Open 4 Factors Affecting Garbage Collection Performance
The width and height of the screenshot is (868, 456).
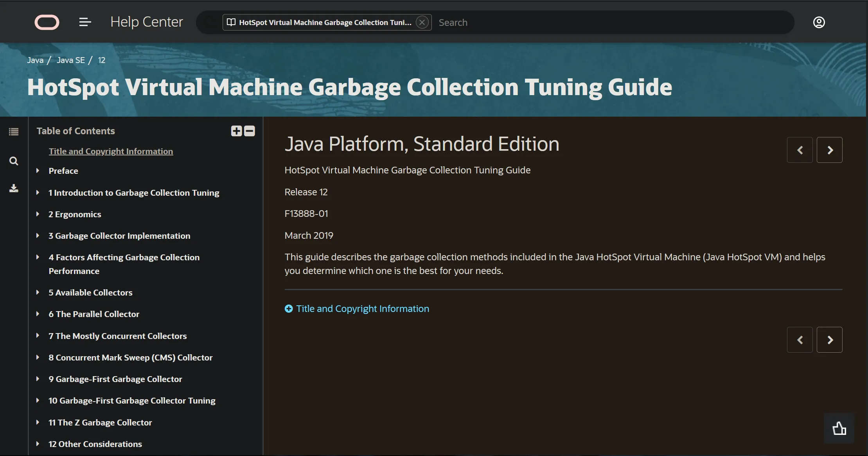(124, 264)
